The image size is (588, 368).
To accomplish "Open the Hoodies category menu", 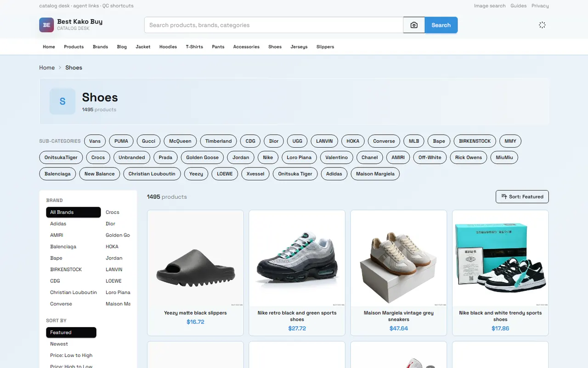I will click(168, 47).
